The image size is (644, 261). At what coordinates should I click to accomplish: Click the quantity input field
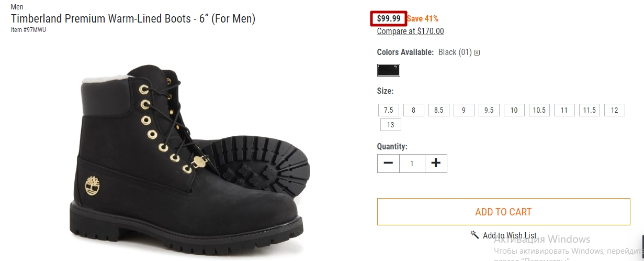tap(412, 164)
